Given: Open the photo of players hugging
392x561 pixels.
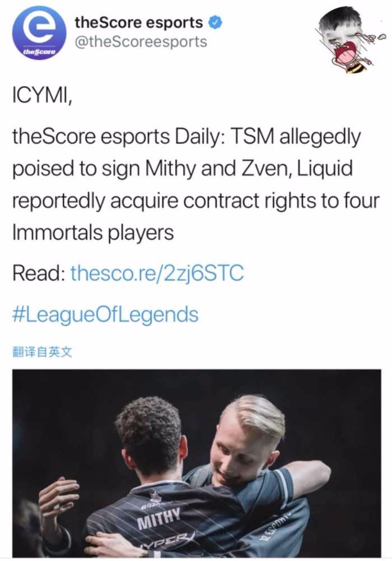Looking at the screenshot, I should pos(197,463).
